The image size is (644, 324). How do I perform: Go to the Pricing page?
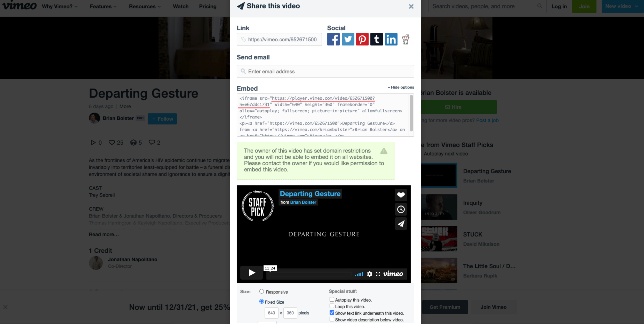208,6
